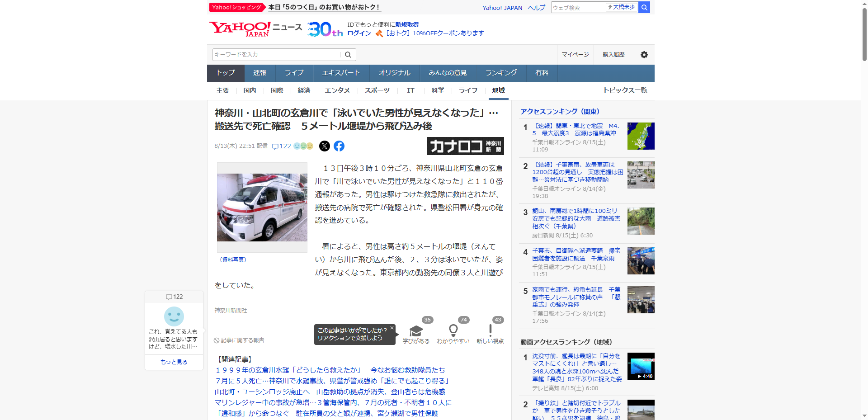
Task: Select the 速報 navigation tab
Action: (259, 73)
